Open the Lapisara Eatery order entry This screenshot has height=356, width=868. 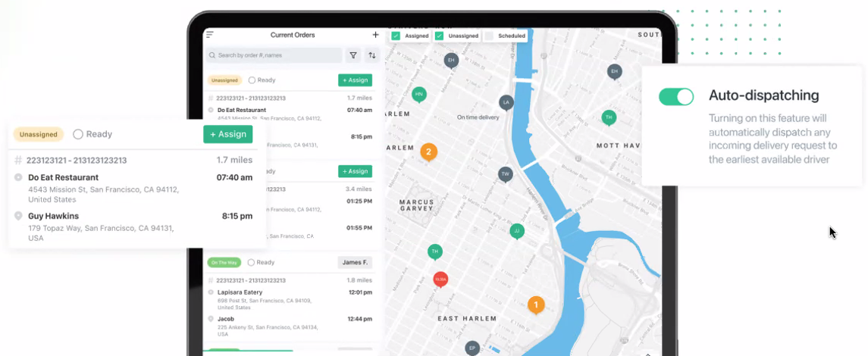240,292
